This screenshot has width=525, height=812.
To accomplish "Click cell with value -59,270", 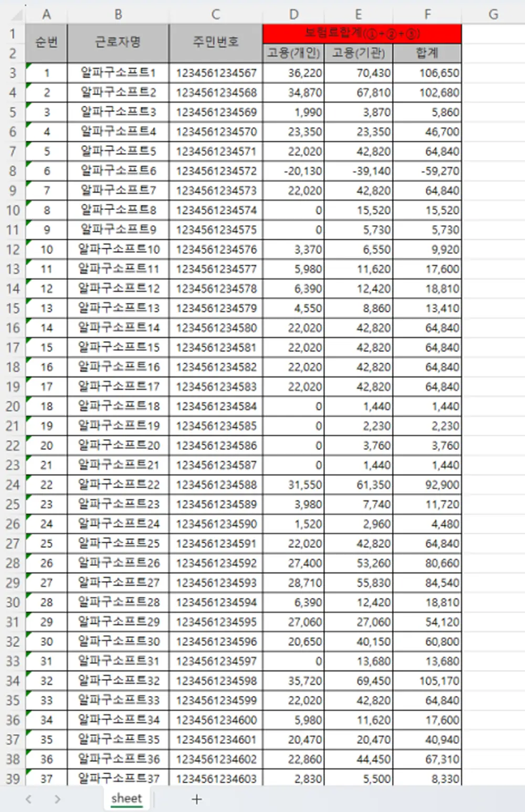I will click(x=427, y=171).
